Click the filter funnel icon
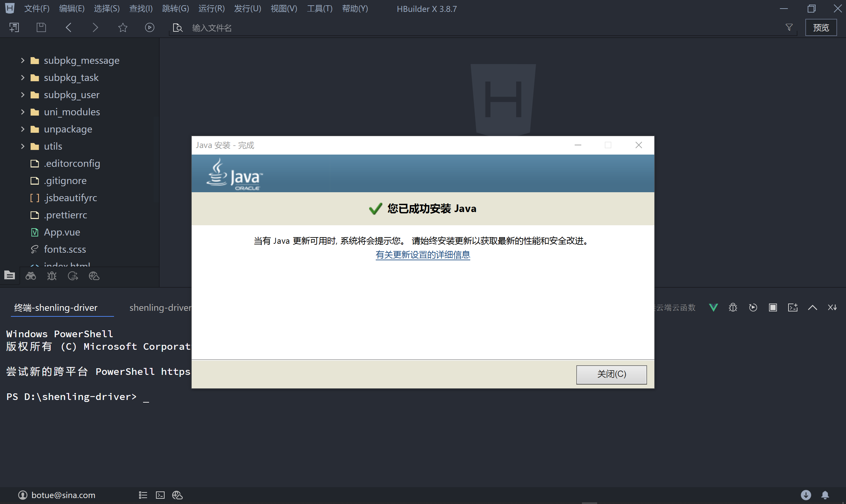 click(789, 27)
